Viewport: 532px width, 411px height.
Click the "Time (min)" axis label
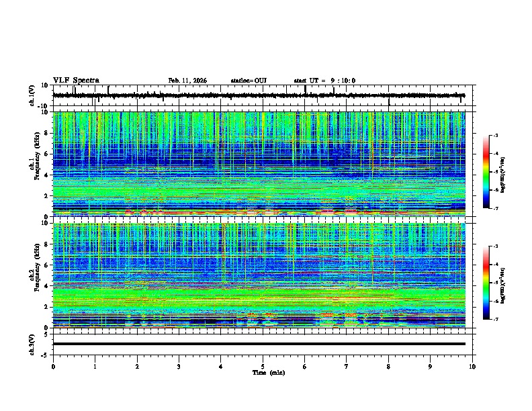269,373
